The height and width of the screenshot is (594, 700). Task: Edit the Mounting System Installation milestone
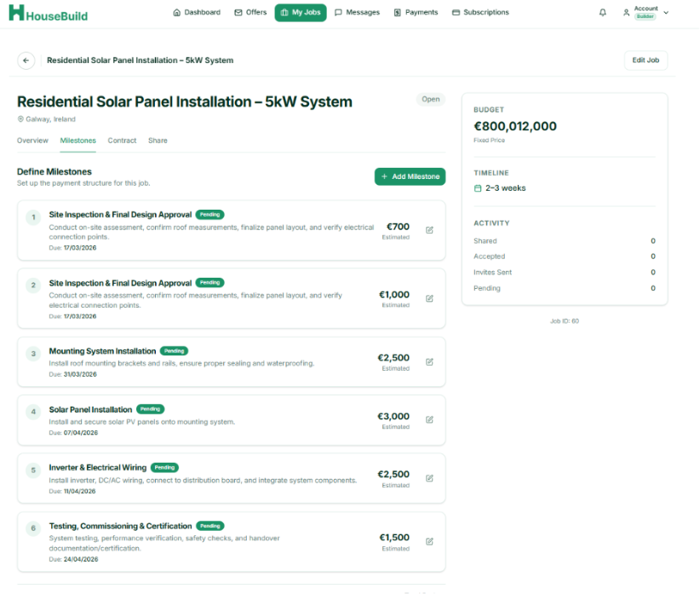(x=429, y=362)
